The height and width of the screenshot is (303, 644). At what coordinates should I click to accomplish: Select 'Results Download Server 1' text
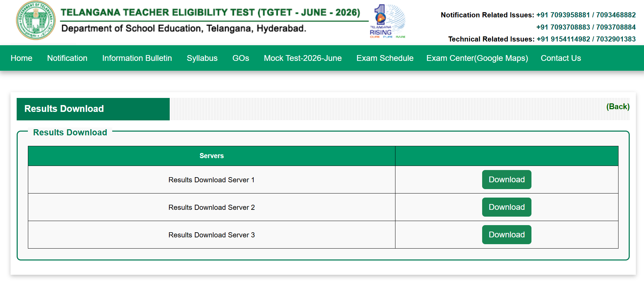pyautogui.click(x=211, y=180)
